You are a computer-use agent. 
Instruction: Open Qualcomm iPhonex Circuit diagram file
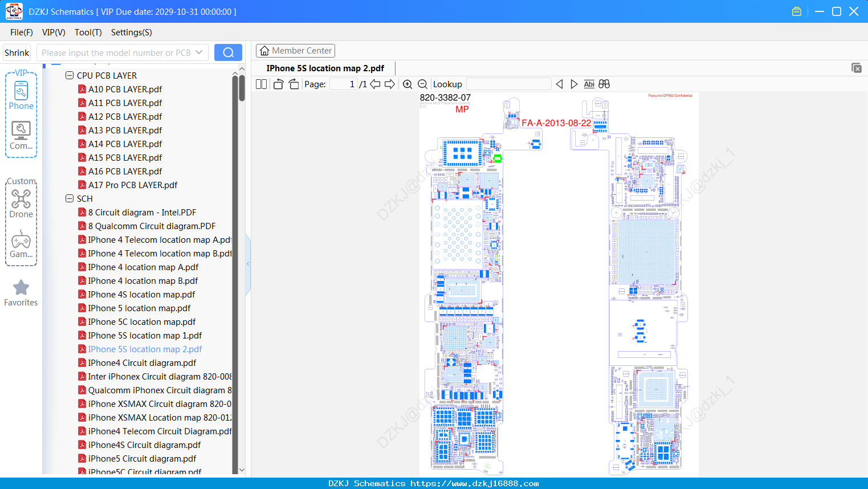(x=160, y=390)
